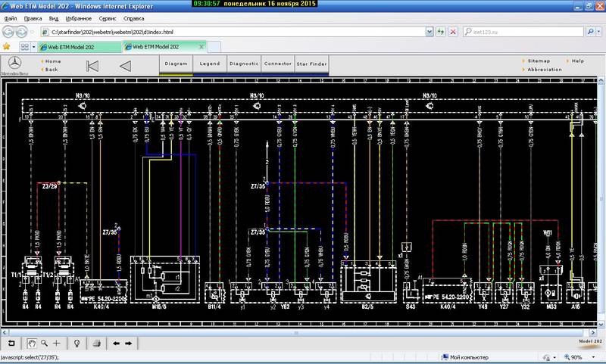Click the Mercedes-Benz star logo

[14, 63]
